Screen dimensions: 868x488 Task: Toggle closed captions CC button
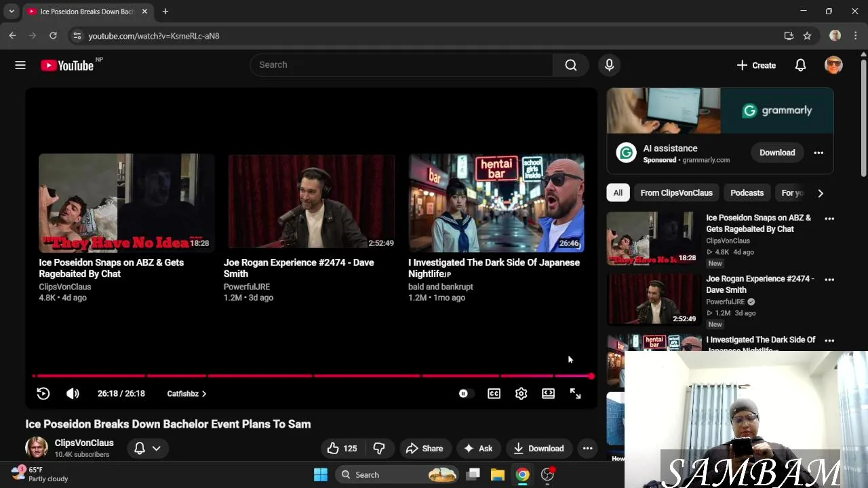pyautogui.click(x=494, y=394)
